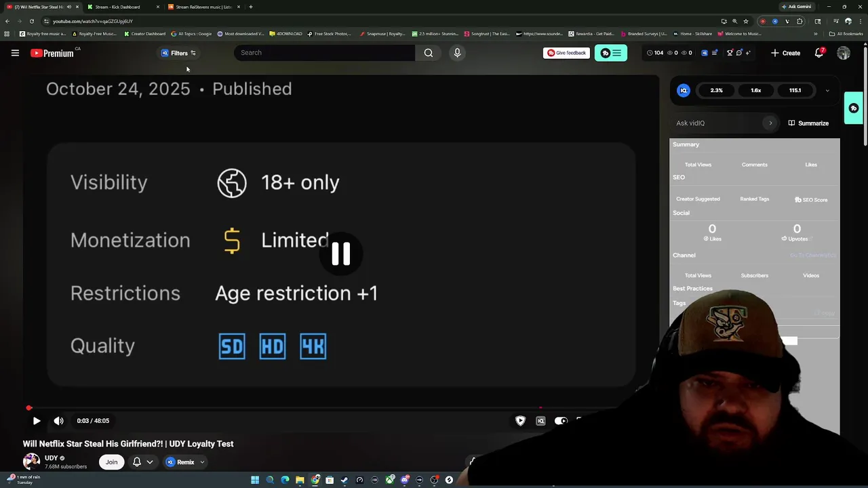Click the SEO Score label
Viewport: 868px width, 488px height.
coord(811,200)
